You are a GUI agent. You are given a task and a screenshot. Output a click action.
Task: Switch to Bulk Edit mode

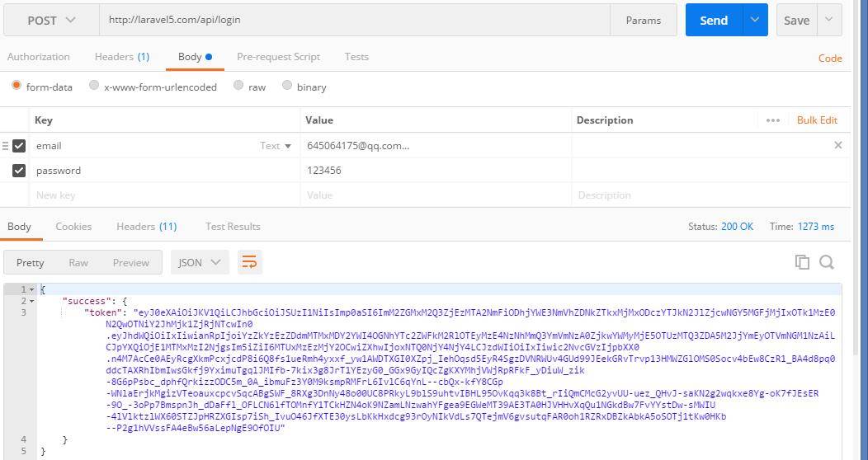(x=817, y=120)
